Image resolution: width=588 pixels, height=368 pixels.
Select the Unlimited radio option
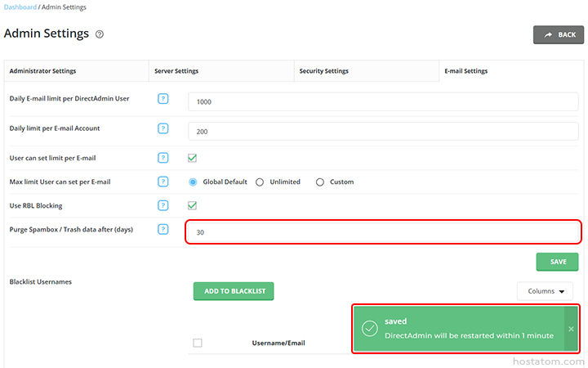(x=260, y=182)
